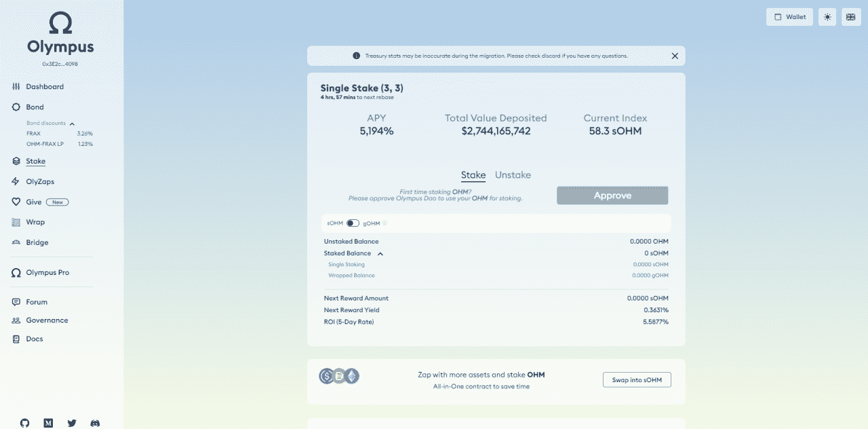This screenshot has height=429, width=868.
Task: Open the Discord link icon
Action: pyautogui.click(x=96, y=423)
